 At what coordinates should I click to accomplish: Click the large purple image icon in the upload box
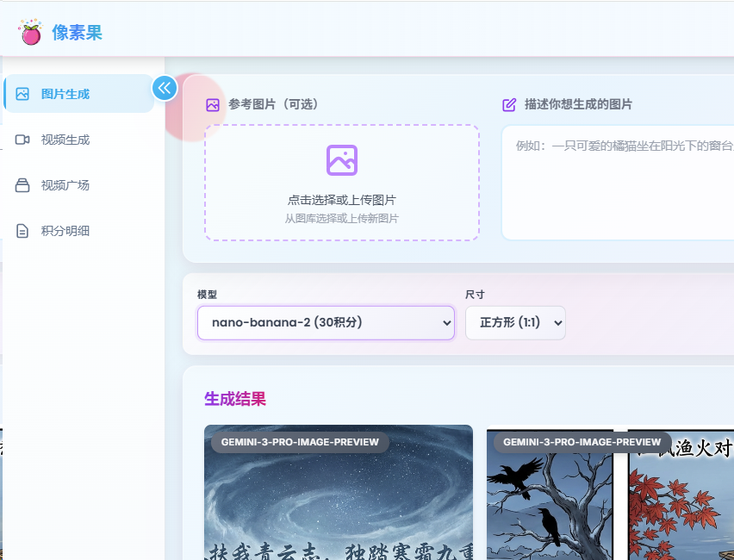(342, 160)
